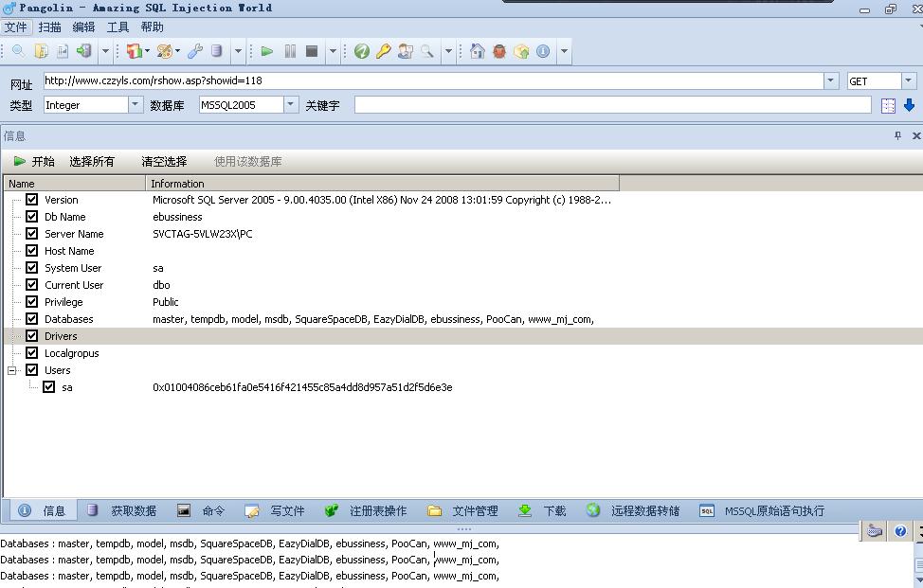Click the dotted selection icon beside keyword field
This screenshot has width=923, height=588.
(x=888, y=105)
